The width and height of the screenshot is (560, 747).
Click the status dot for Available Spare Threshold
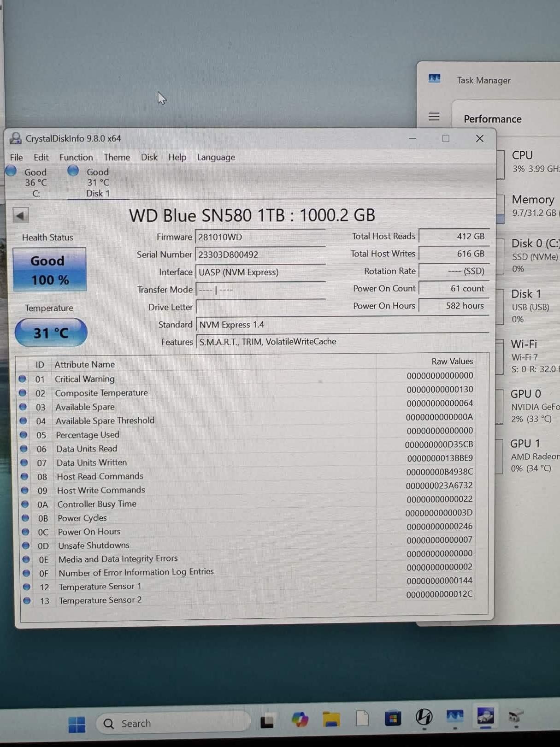click(x=24, y=421)
